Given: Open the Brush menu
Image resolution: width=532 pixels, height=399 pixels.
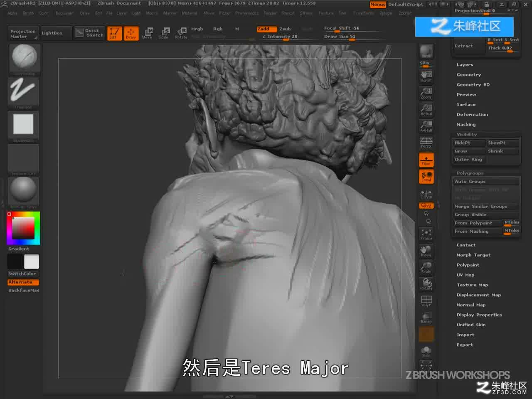Looking at the screenshot, I should click(x=28, y=13).
